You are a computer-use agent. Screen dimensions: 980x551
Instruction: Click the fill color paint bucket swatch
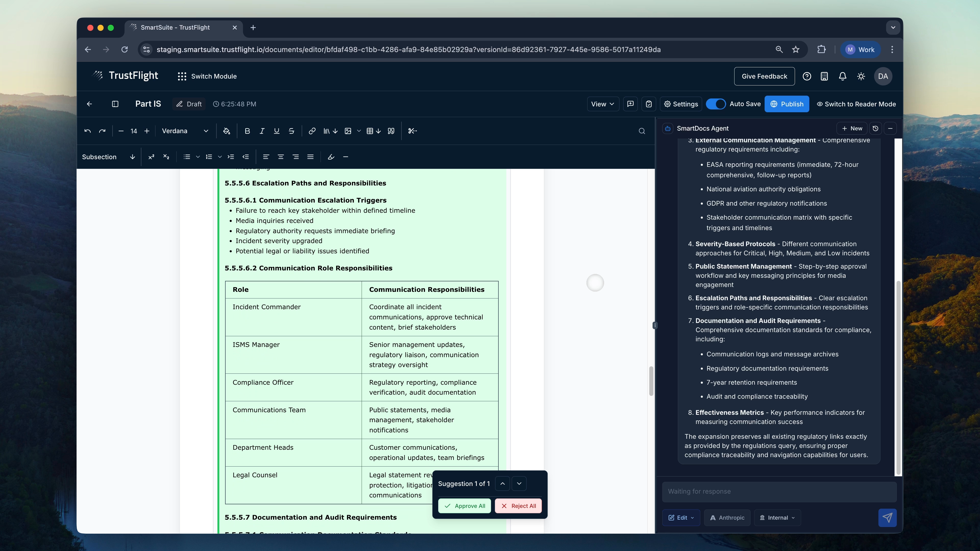(x=227, y=131)
